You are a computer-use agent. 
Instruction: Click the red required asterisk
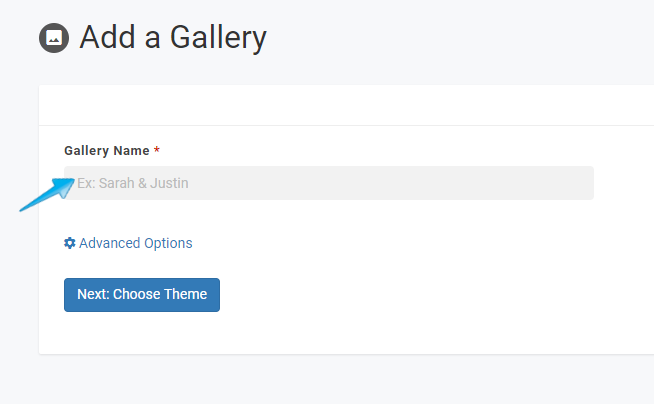157,150
